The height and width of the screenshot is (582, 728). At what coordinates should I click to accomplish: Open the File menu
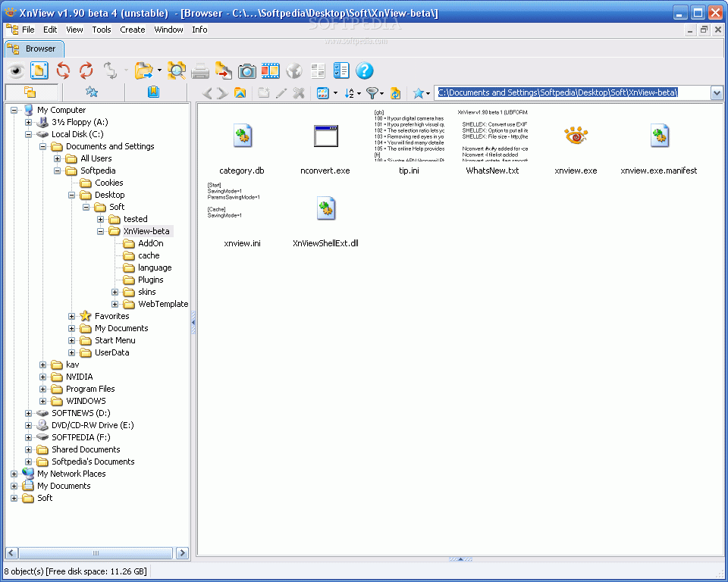[x=28, y=30]
